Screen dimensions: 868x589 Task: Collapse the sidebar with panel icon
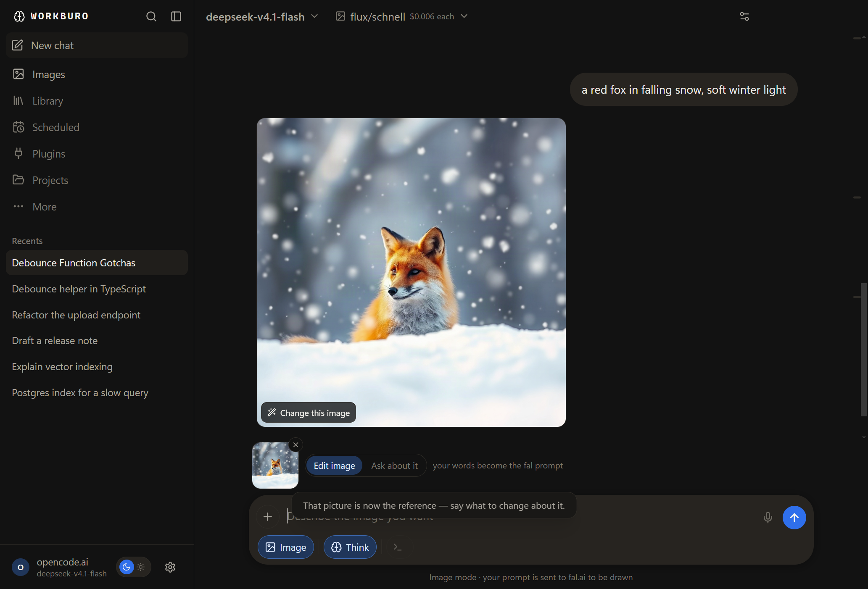[x=176, y=16]
